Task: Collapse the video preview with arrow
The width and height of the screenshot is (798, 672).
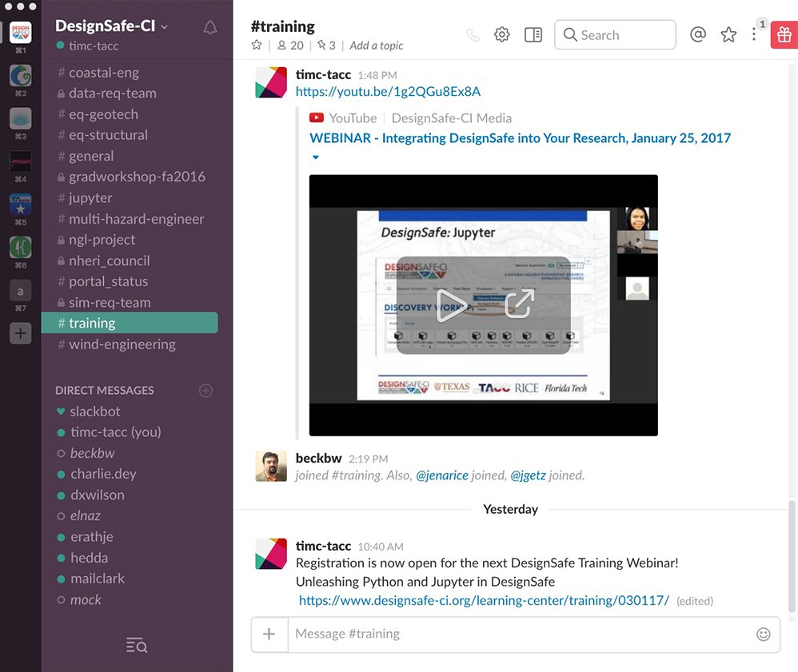Action: (316, 157)
